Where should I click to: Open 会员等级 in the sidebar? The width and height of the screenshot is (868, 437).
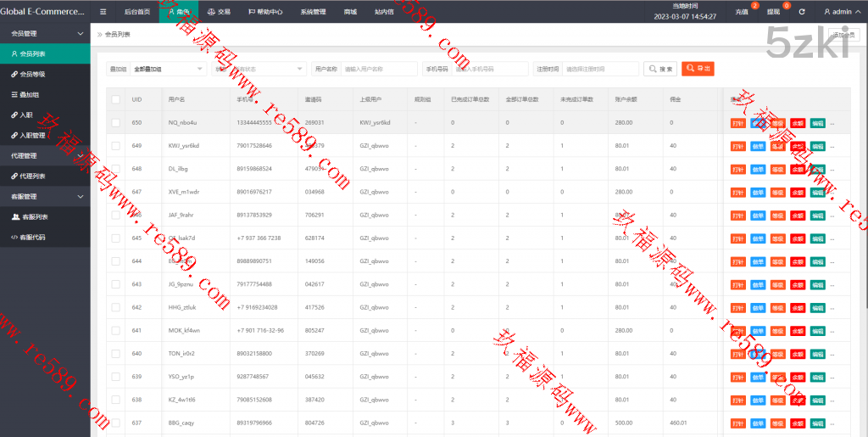coord(33,74)
